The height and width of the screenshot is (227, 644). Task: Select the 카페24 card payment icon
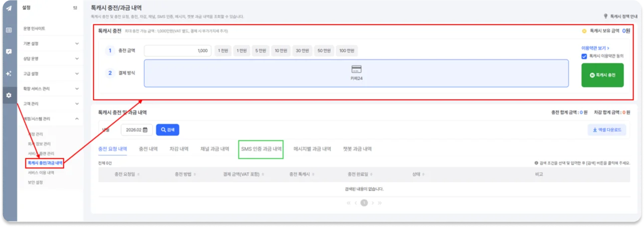click(x=356, y=69)
